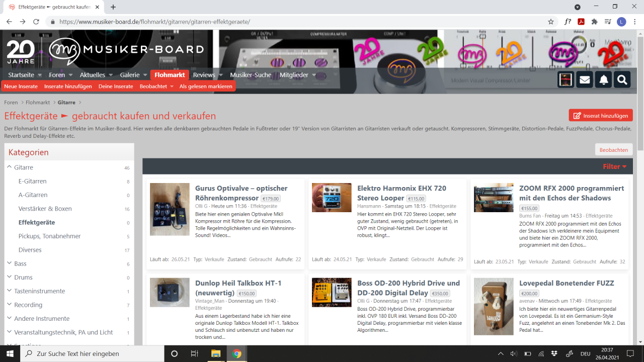
Task: Click the Chrome taskbar icon
Action: (x=236, y=353)
